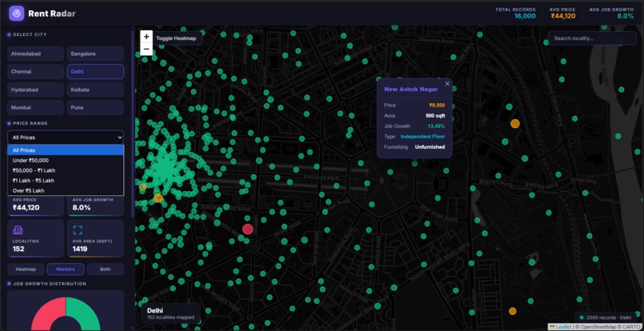Click the Select City section heading
644x331 pixels.
(30, 34)
